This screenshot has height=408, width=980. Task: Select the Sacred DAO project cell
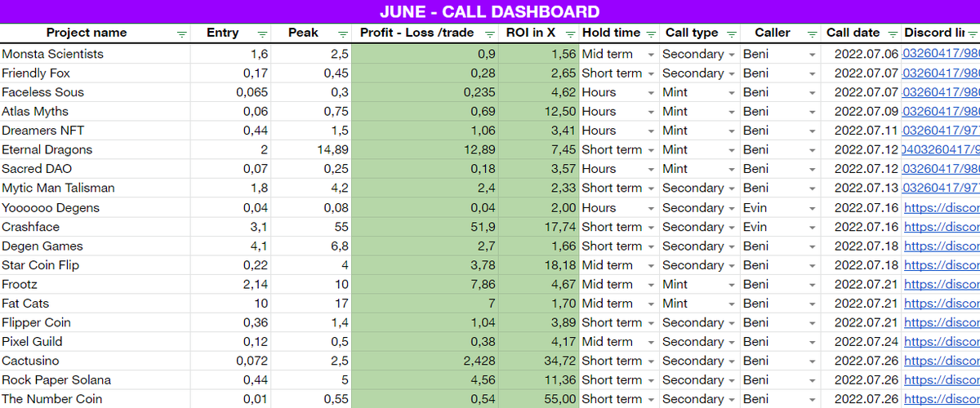[x=95, y=169]
